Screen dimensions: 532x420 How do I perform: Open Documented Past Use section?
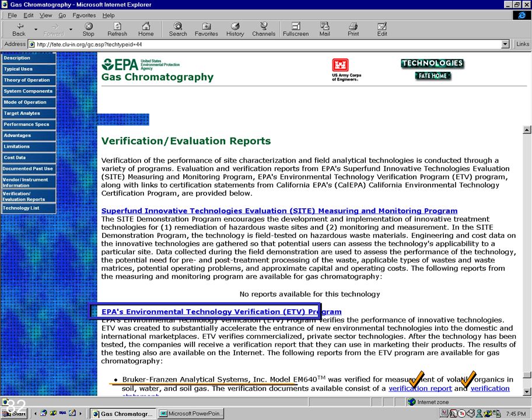[x=29, y=169]
